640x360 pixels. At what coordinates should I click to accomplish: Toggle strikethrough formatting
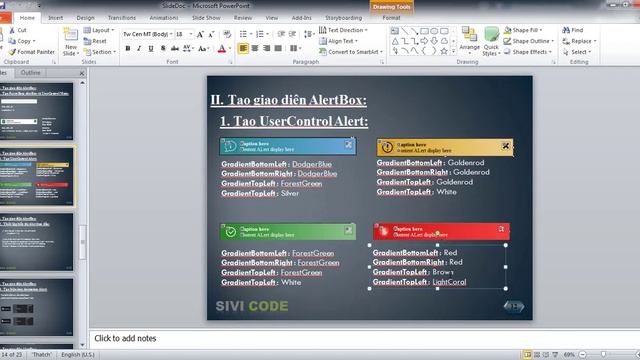pyautogui.click(x=175, y=49)
